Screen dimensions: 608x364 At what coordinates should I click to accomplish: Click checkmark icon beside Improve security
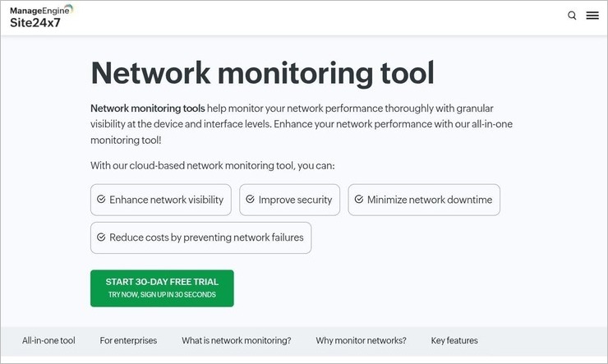pos(250,200)
